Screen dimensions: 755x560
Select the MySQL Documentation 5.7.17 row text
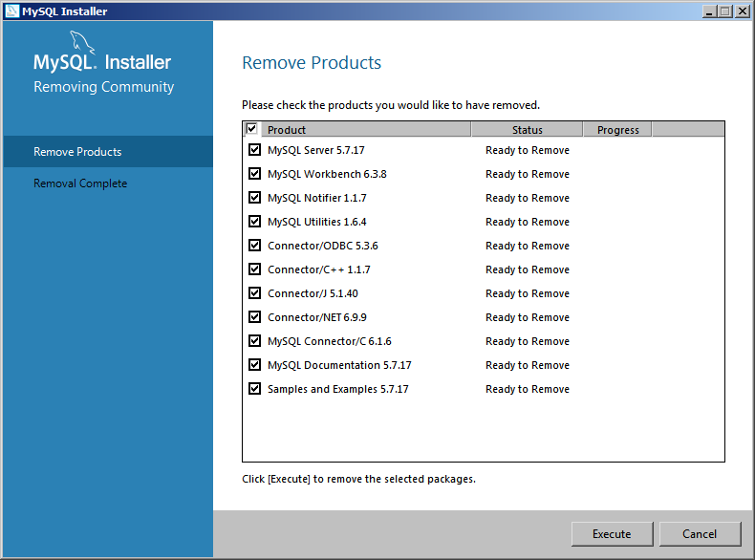tap(339, 365)
